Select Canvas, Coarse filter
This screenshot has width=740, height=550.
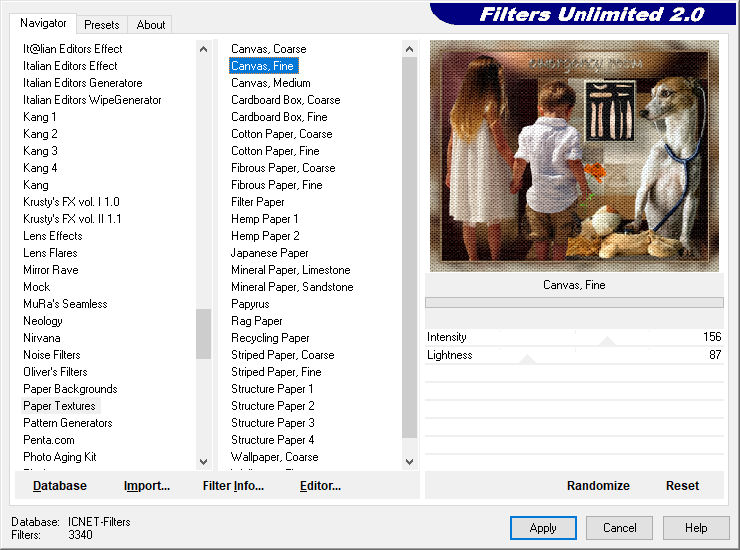pos(269,49)
